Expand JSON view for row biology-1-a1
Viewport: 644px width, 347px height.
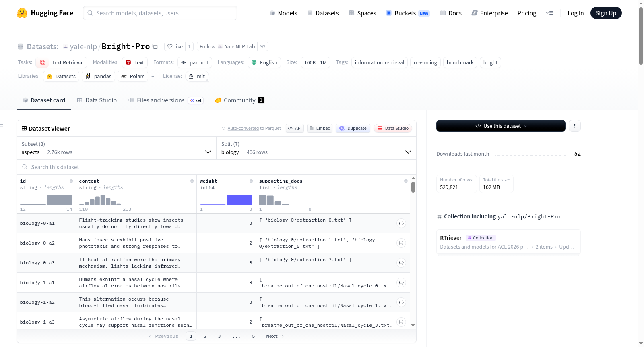[401, 283]
